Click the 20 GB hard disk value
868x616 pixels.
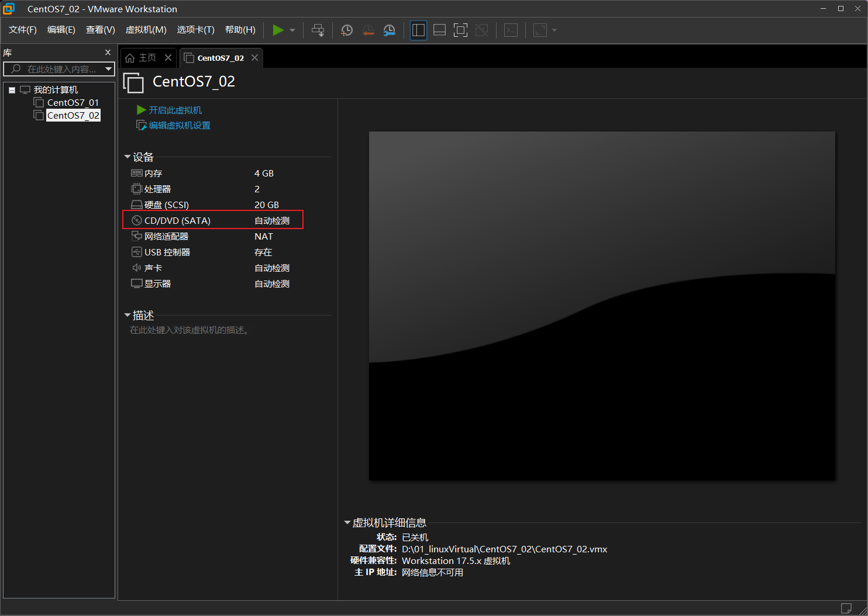point(267,205)
